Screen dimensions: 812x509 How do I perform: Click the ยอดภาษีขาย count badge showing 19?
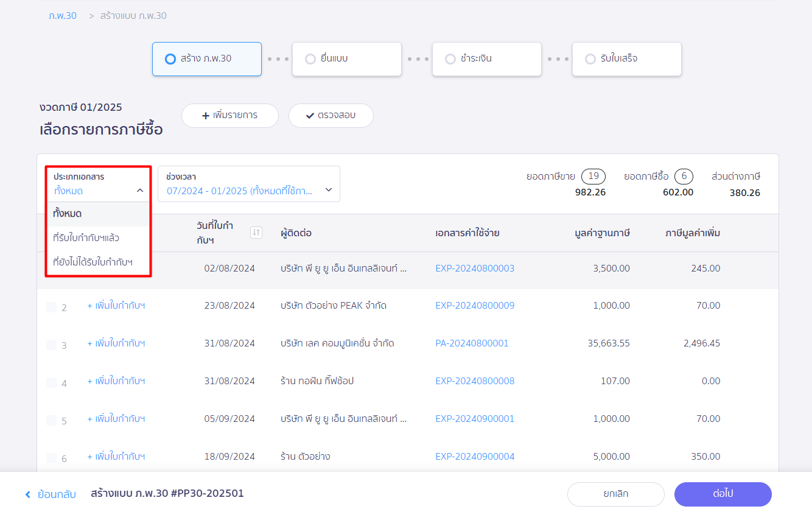593,177
